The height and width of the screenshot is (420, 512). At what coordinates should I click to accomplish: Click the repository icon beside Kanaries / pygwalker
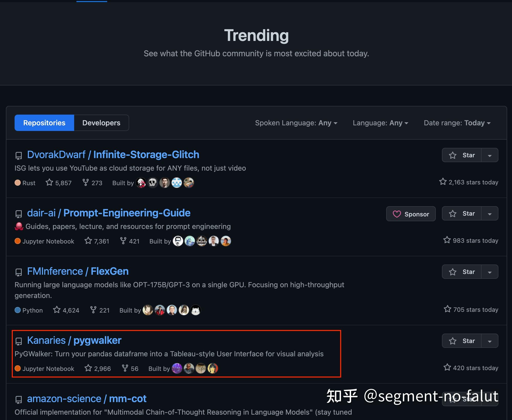[x=19, y=341]
